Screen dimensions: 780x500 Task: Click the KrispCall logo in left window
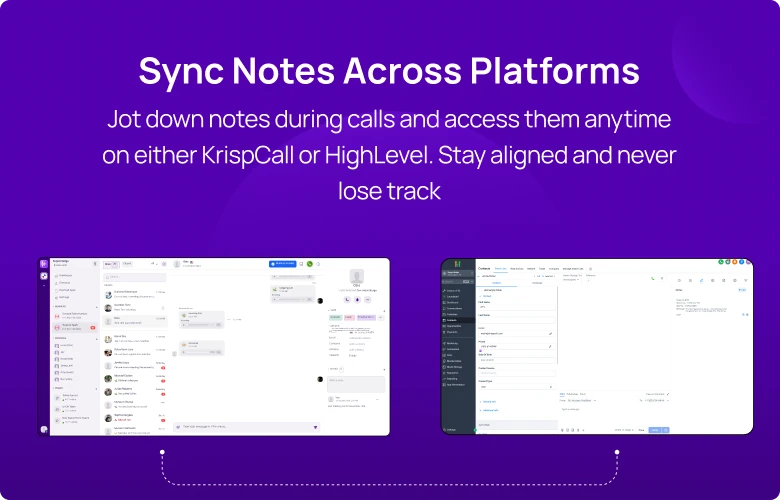click(x=44, y=264)
